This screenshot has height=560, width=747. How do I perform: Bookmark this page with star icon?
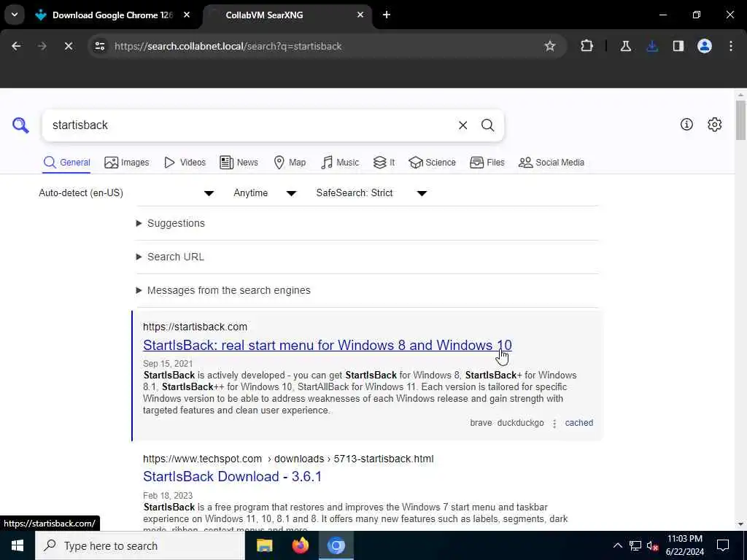click(x=550, y=46)
